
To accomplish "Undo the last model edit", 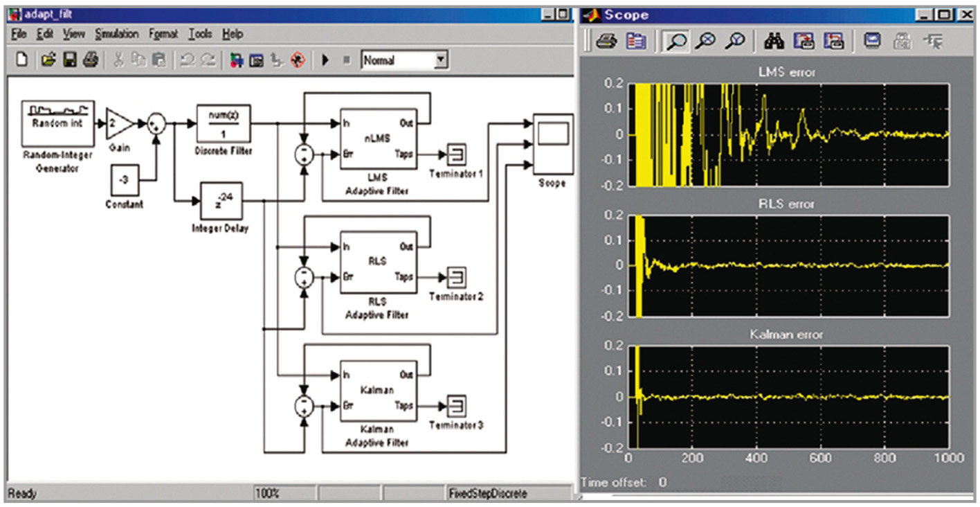I will (x=186, y=60).
